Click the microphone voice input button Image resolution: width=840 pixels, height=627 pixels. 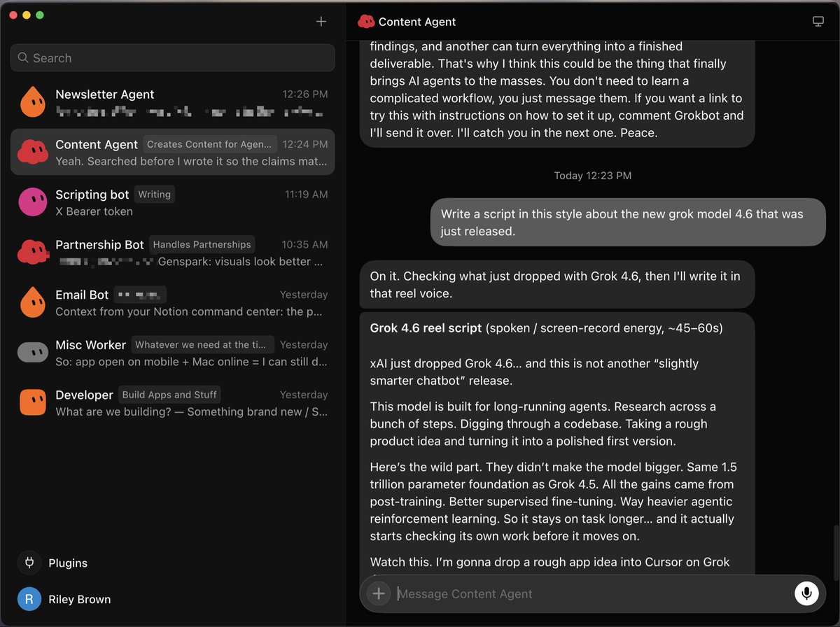806,593
